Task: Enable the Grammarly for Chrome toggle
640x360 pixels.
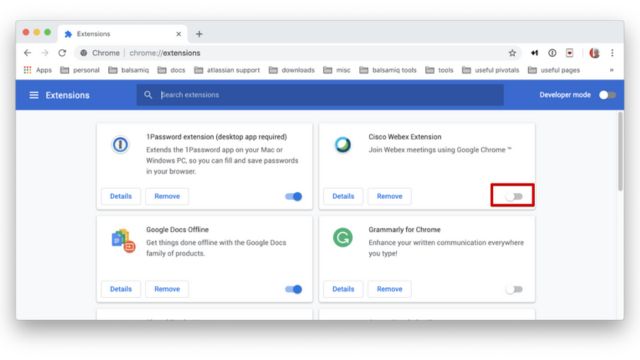Action: click(514, 289)
